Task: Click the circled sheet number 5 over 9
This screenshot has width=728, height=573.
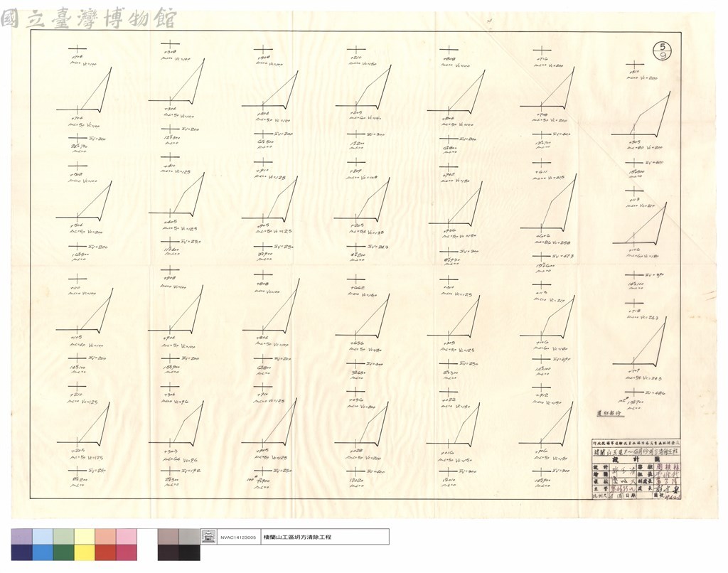Action: (x=663, y=50)
